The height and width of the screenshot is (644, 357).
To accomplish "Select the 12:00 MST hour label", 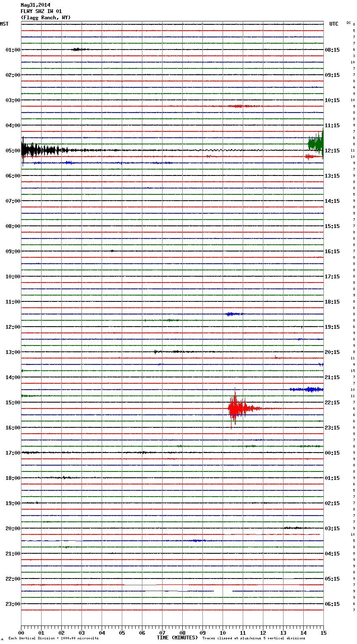I will (13, 327).
